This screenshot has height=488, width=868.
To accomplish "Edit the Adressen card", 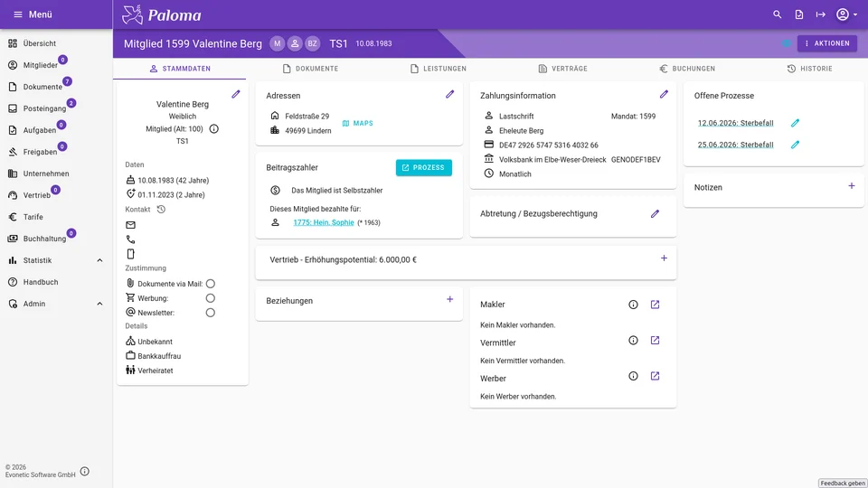I will (450, 94).
